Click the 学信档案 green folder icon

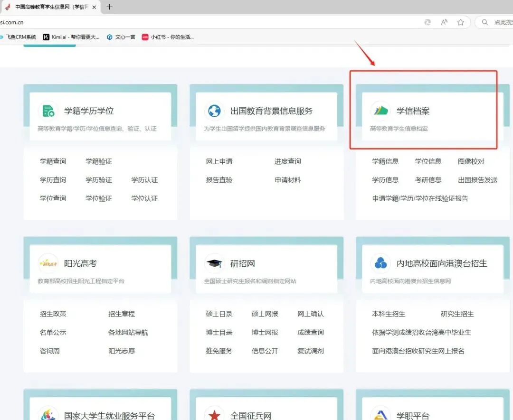tap(380, 111)
